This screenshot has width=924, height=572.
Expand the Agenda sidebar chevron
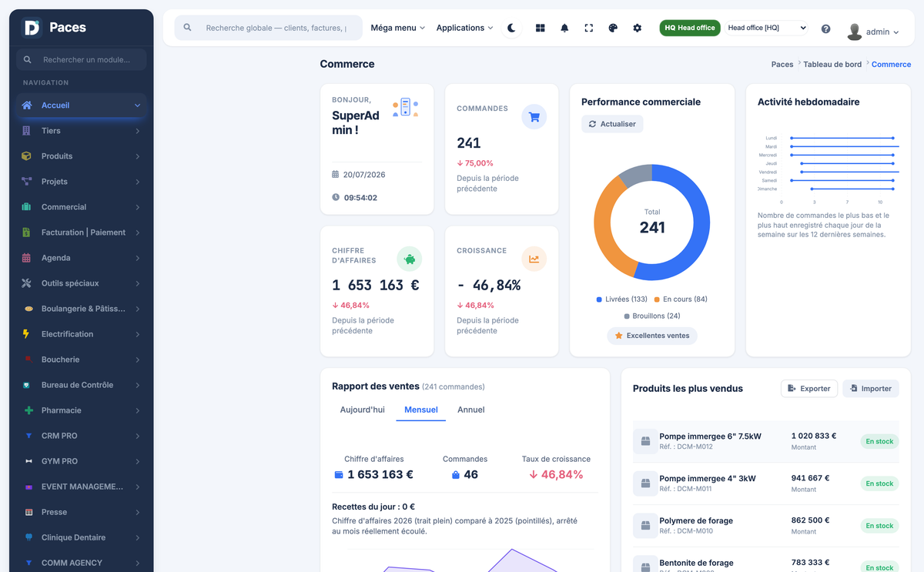coord(137,258)
